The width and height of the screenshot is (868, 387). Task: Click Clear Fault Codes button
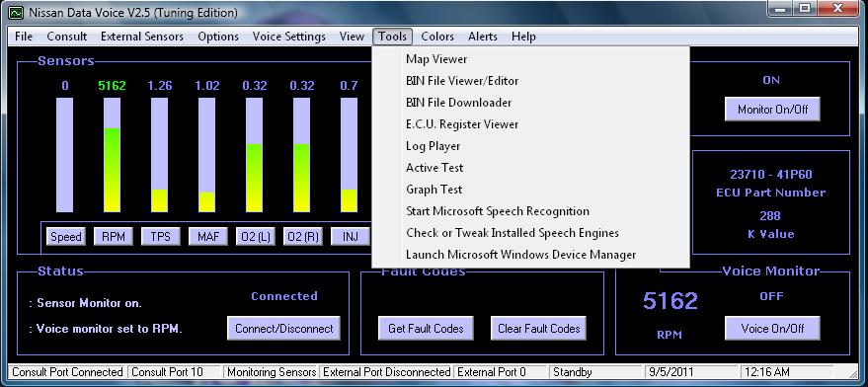tap(538, 329)
